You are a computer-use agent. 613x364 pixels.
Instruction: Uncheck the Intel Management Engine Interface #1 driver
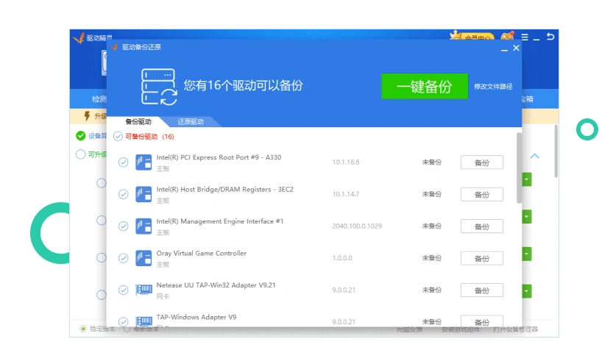tap(123, 226)
